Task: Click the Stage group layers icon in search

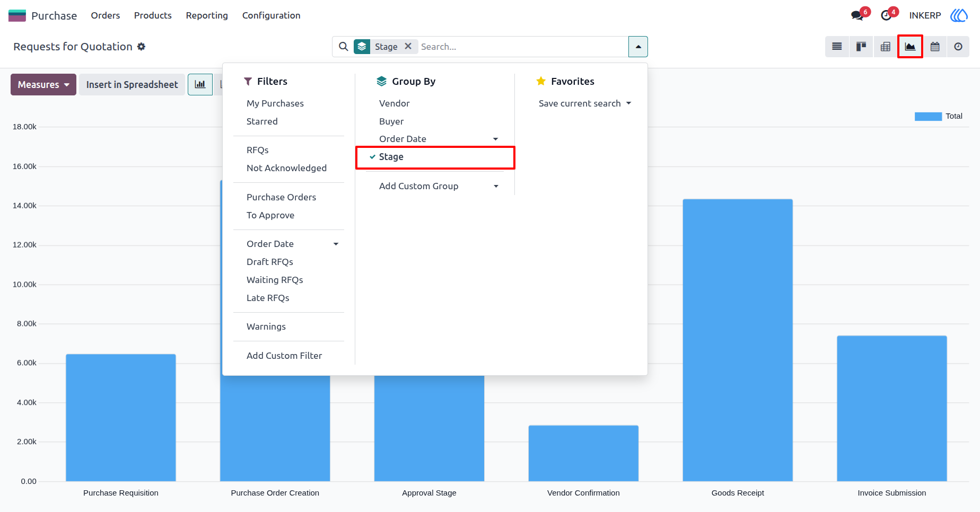Action: pyautogui.click(x=362, y=47)
